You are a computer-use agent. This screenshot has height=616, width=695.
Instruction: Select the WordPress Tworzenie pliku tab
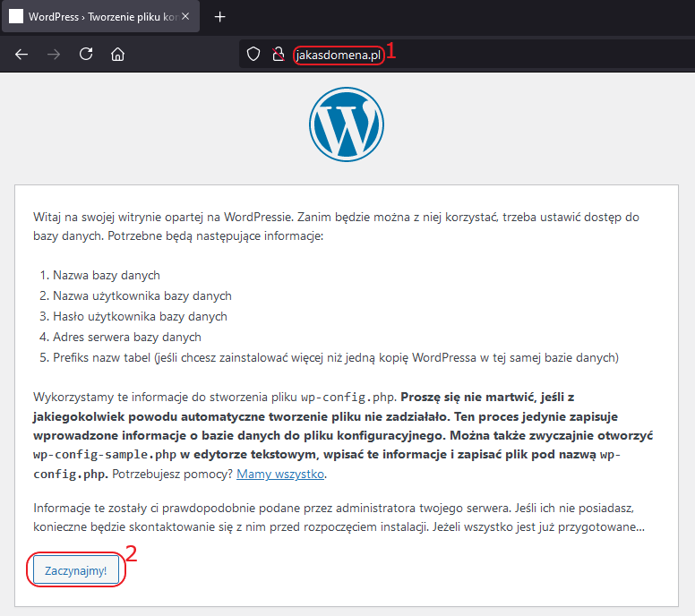coord(100,17)
